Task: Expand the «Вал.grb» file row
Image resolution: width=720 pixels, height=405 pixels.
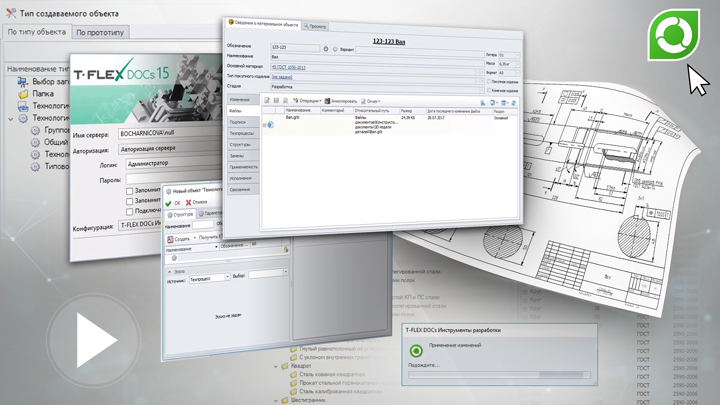Action: point(264,125)
